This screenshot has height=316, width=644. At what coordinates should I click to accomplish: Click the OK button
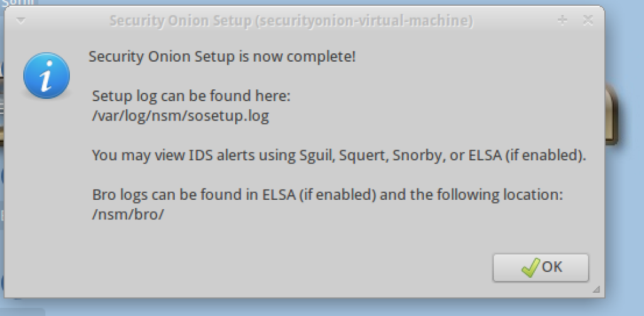pos(541,267)
